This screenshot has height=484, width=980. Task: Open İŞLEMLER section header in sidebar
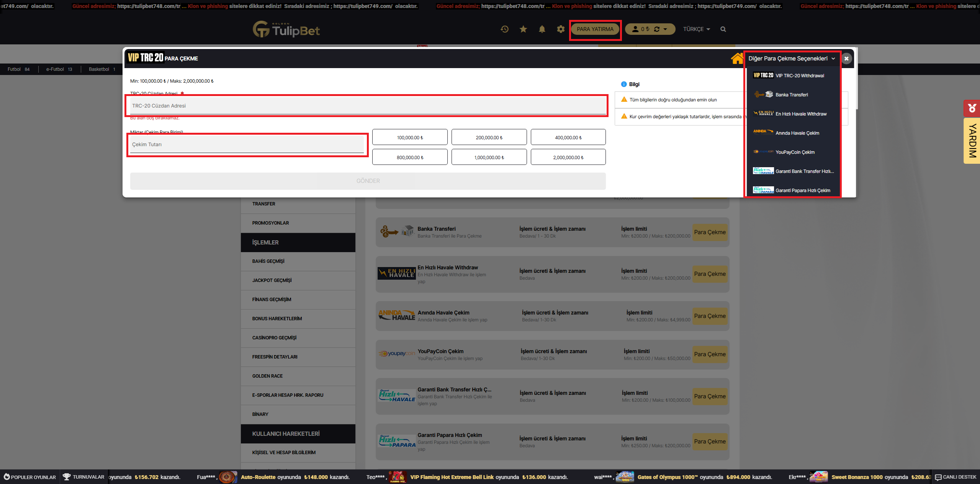(298, 243)
